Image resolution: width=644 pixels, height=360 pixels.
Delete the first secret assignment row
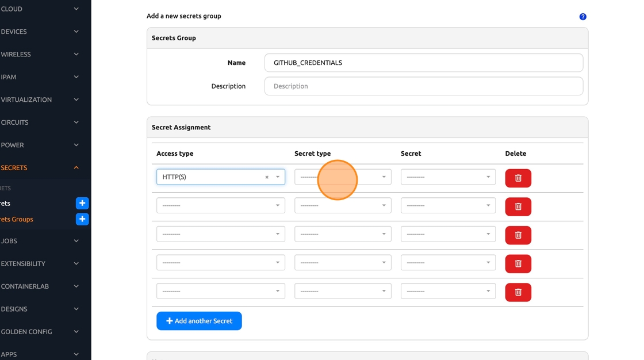tap(517, 178)
